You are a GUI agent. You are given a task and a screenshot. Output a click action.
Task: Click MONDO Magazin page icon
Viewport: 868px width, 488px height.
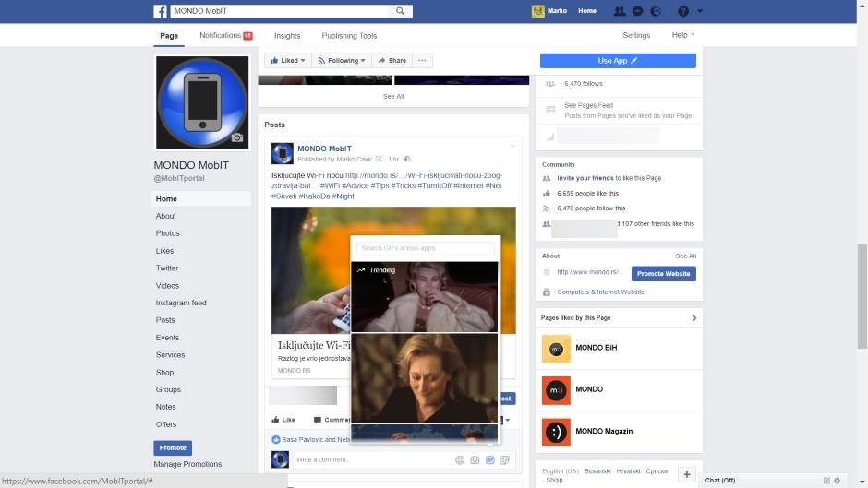tap(556, 432)
